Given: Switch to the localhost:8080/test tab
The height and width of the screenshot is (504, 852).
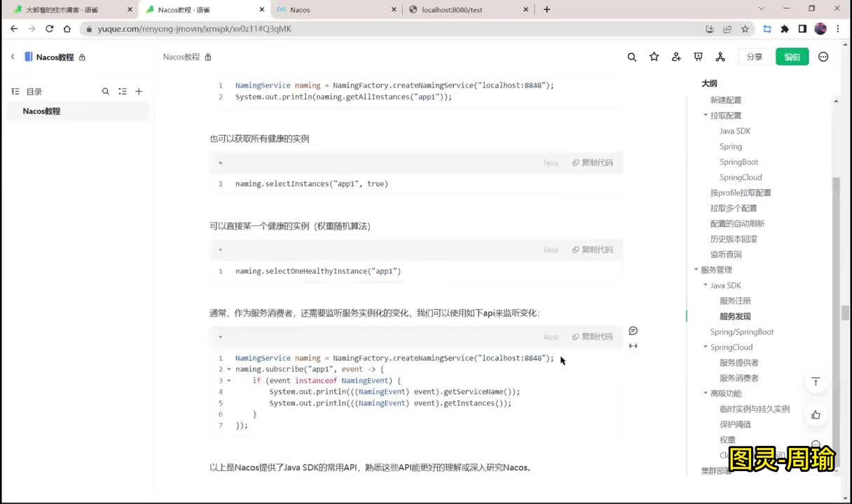Looking at the screenshot, I should point(468,10).
